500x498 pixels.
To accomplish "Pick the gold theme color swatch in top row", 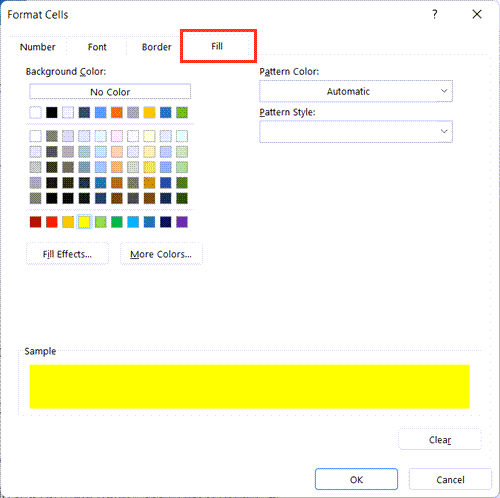I will [x=149, y=113].
